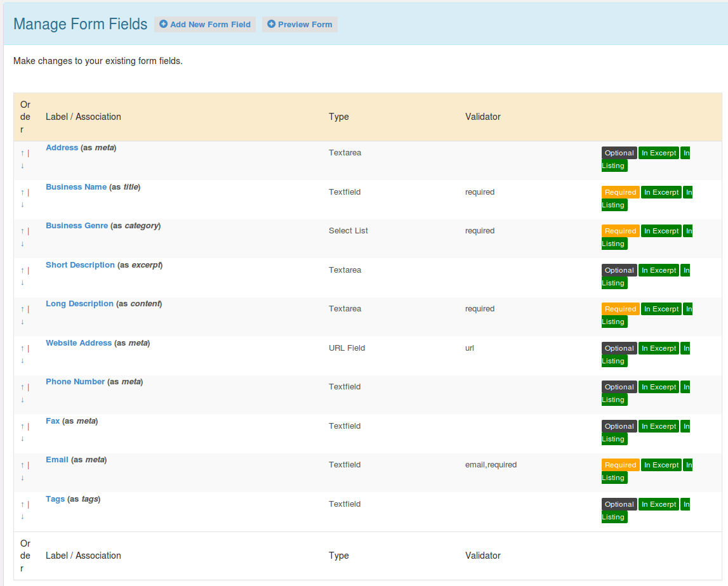Open the Website Address field link
The width and height of the screenshot is (728, 586).
[79, 343]
